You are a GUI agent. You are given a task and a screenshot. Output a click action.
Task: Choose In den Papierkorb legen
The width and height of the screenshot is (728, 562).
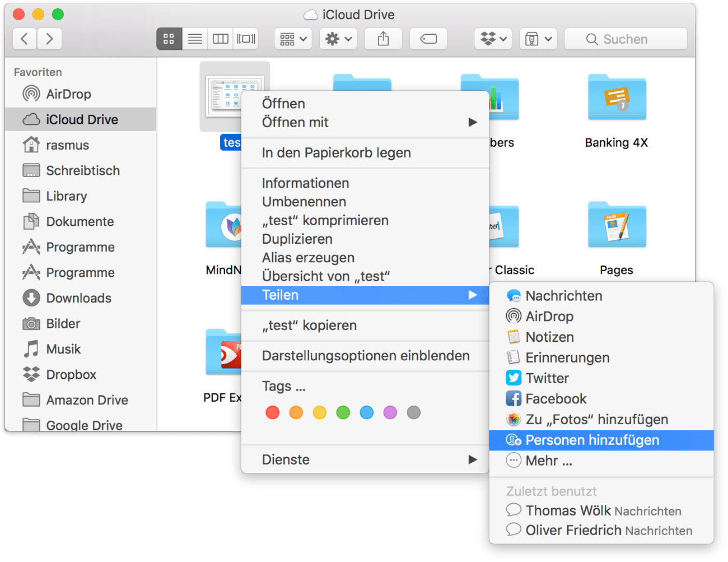(x=365, y=152)
